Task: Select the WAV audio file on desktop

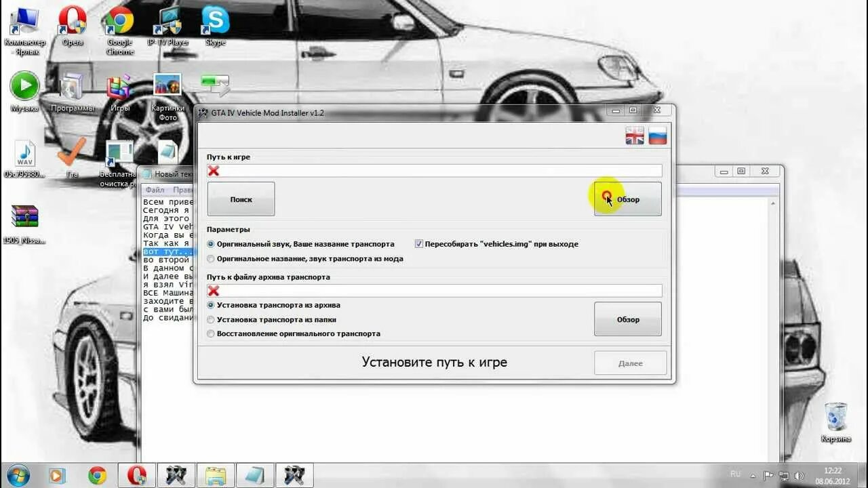Action: 24,159
